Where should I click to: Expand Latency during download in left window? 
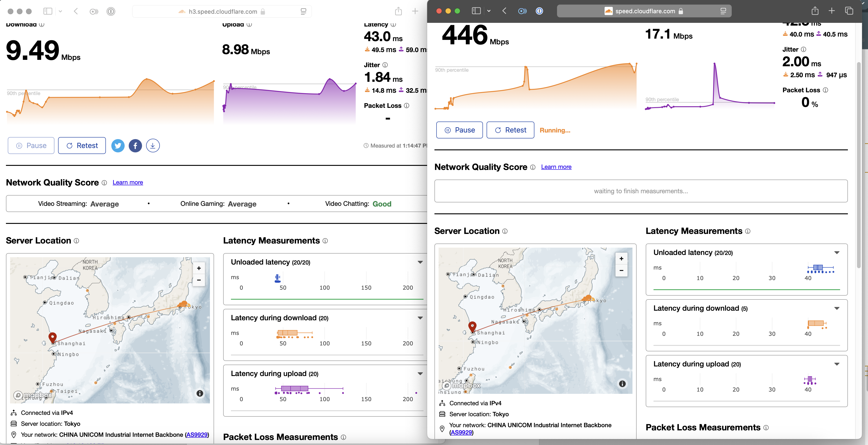point(420,318)
